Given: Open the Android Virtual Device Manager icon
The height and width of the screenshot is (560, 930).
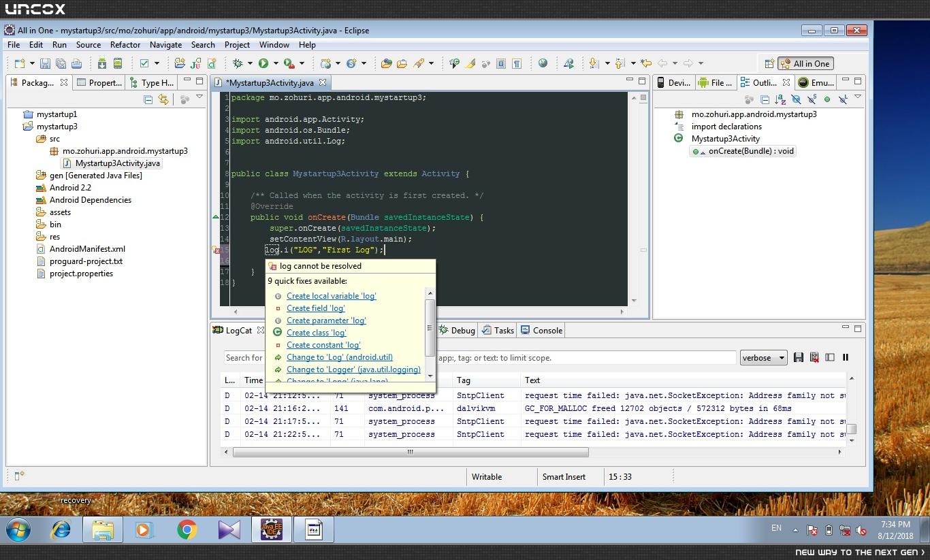Looking at the screenshot, I should (117, 63).
